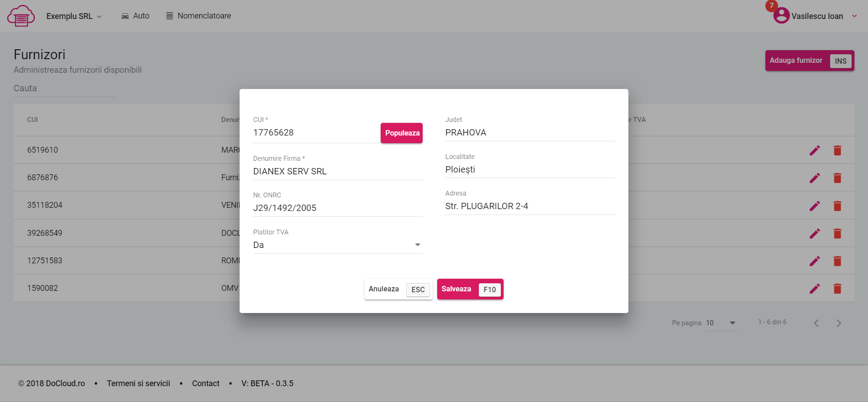Expand the Vasilescu Ioan user dropdown arrow
868x402 pixels.
tap(854, 16)
